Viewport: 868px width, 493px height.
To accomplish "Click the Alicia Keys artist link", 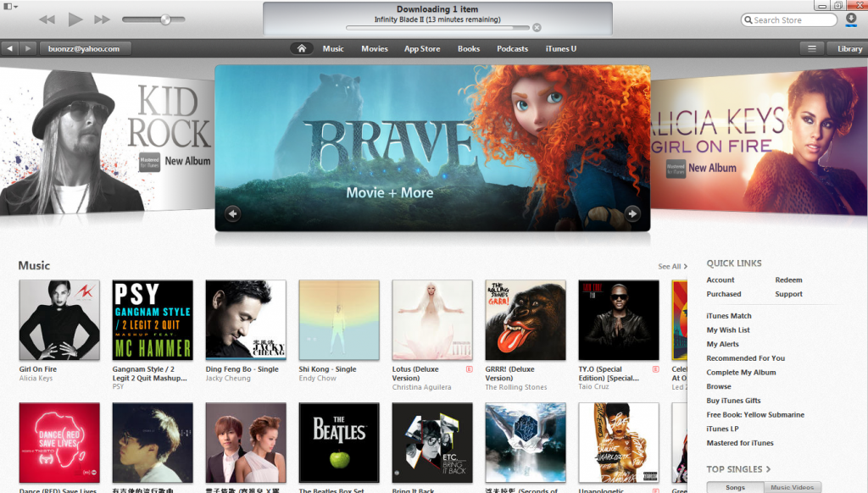I will (36, 379).
